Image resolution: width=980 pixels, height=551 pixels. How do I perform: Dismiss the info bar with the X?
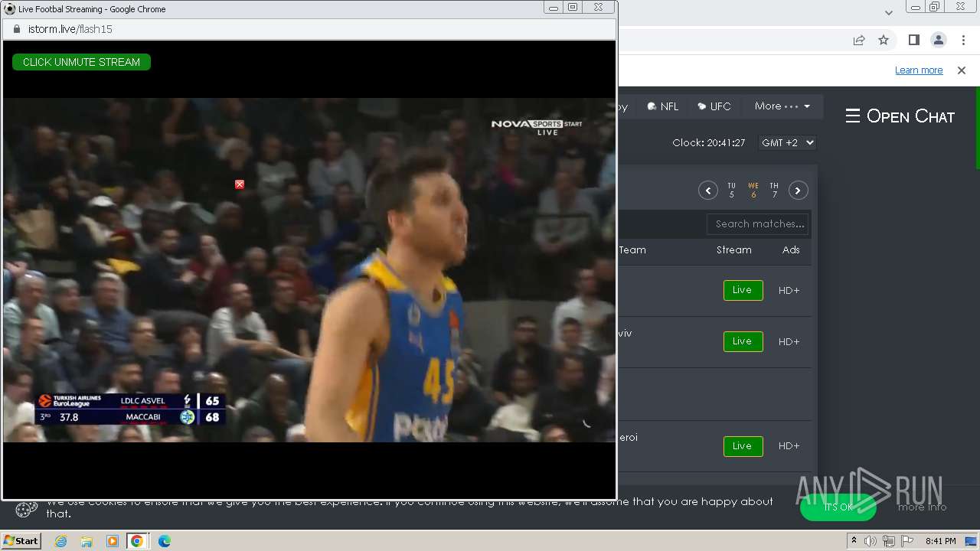962,70
